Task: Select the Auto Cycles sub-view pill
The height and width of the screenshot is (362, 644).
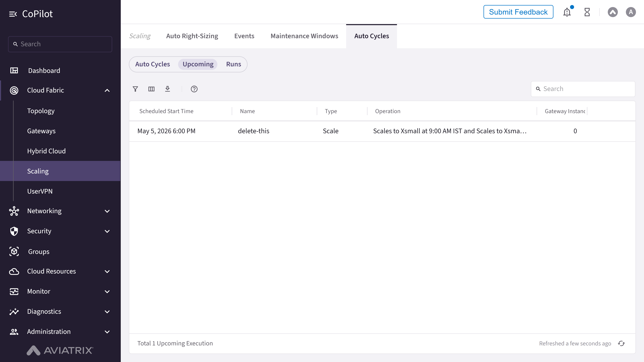Action: 152,64
